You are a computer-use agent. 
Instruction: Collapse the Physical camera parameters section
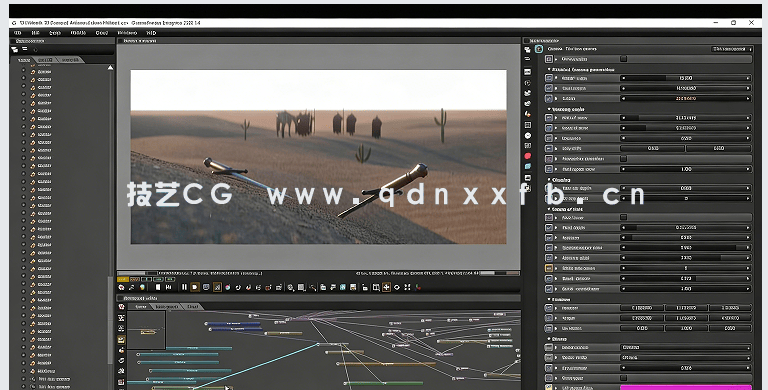click(x=549, y=70)
